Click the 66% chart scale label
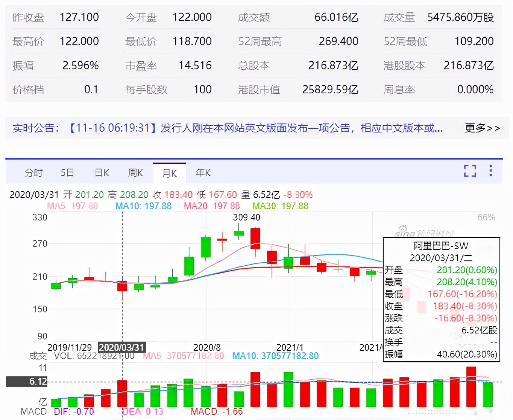This screenshot has width=513, height=420. point(486,217)
